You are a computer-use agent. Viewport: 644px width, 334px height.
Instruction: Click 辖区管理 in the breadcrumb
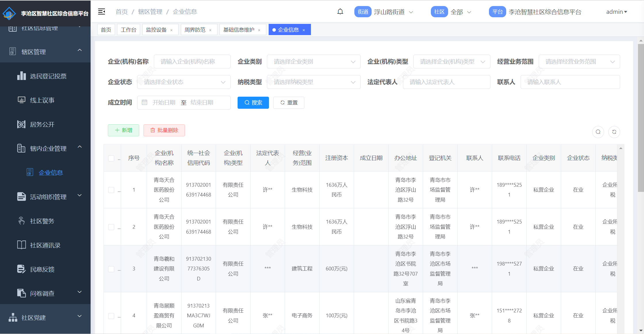click(150, 12)
